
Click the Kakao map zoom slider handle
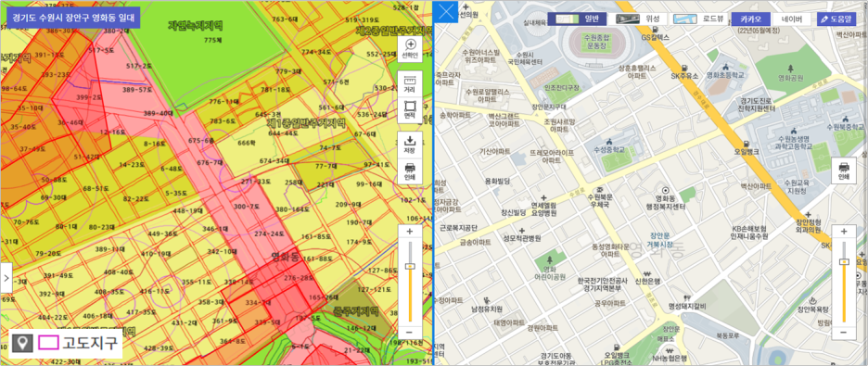(x=844, y=261)
